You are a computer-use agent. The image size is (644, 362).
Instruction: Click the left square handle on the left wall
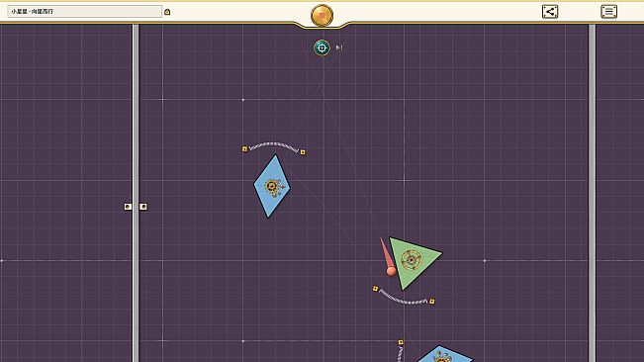(x=128, y=207)
